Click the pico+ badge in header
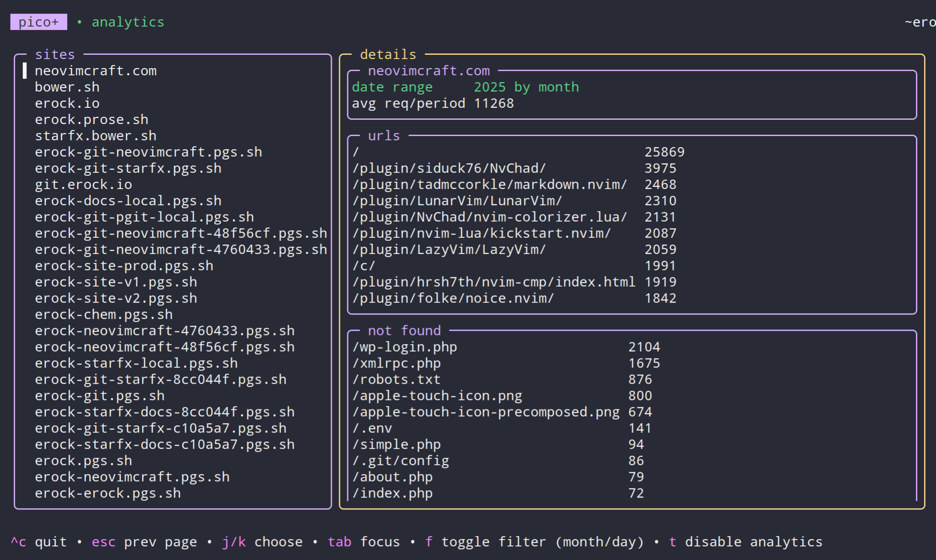Screen dimensions: 936x560 [39, 22]
